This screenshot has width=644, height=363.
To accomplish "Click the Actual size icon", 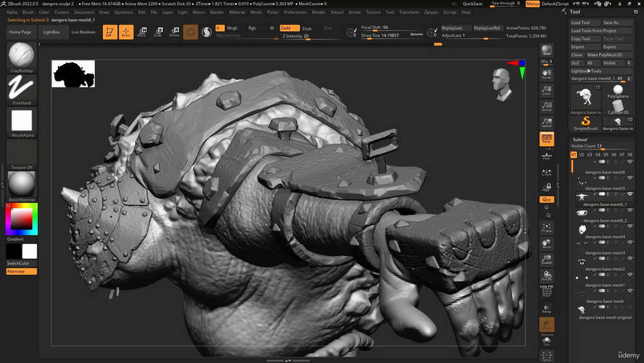I will 547,106.
